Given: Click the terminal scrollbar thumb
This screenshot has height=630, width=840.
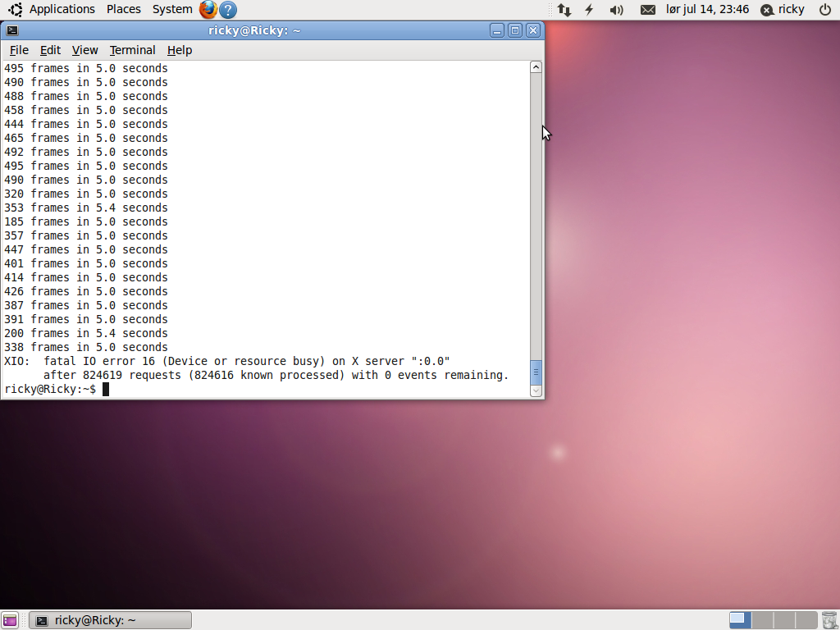Looking at the screenshot, I should tap(536, 372).
